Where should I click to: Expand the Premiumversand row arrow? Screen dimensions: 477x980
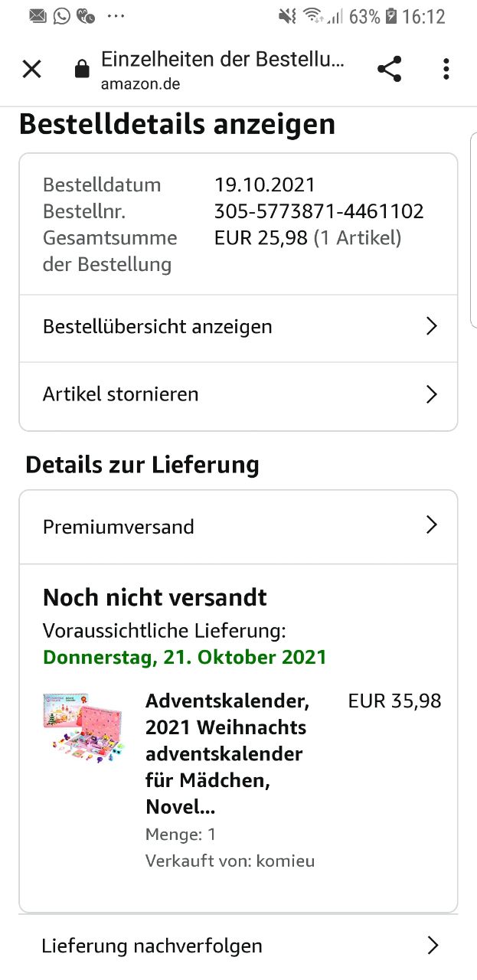(x=432, y=525)
